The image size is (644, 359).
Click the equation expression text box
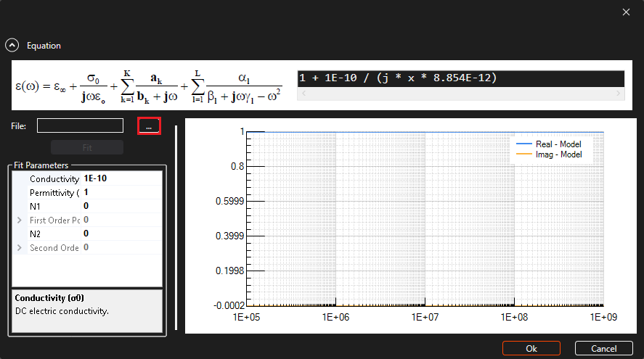(461, 78)
